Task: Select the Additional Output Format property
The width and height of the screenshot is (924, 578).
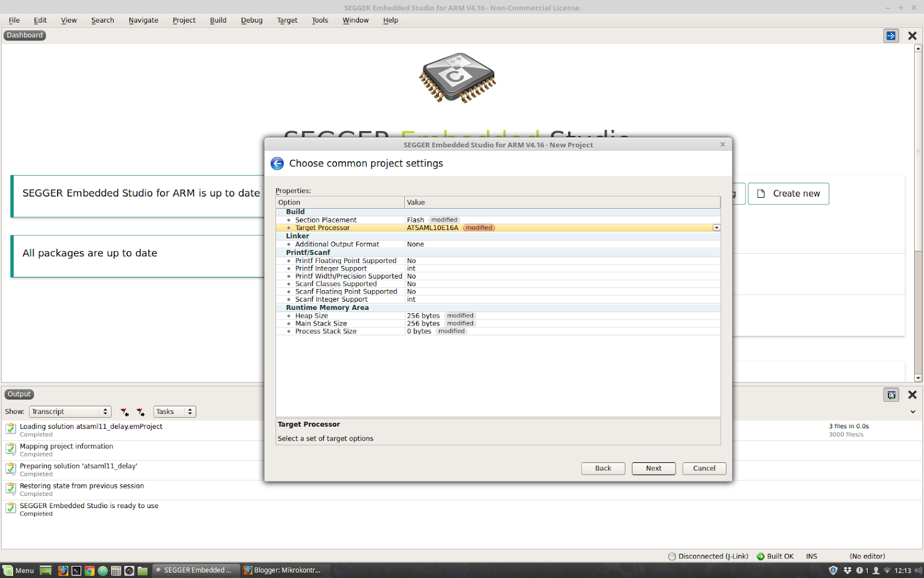Action: [x=498, y=244]
